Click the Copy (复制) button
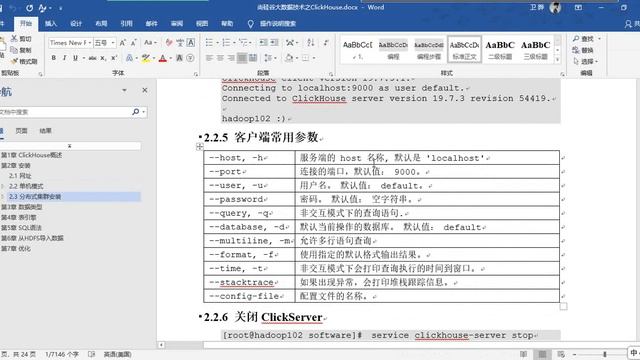Screen dimensions: 640x360 (x=21, y=50)
